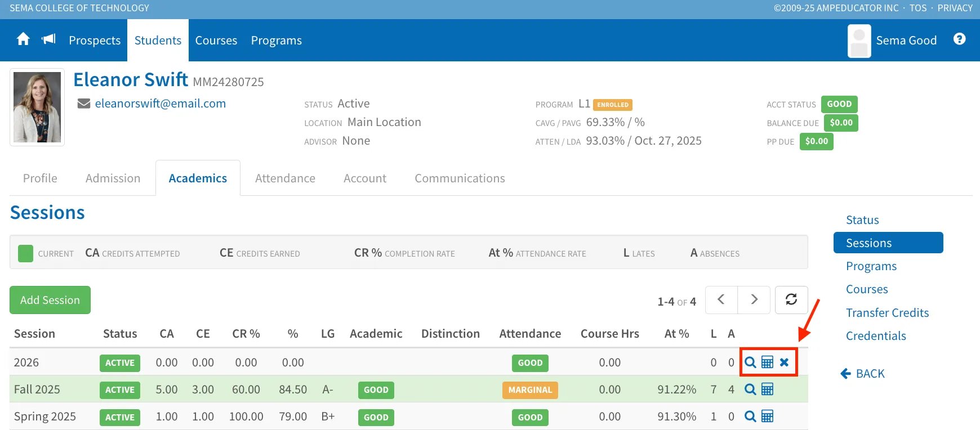The height and width of the screenshot is (430, 980).
Task: Click the Sema Good user avatar
Action: (859, 41)
